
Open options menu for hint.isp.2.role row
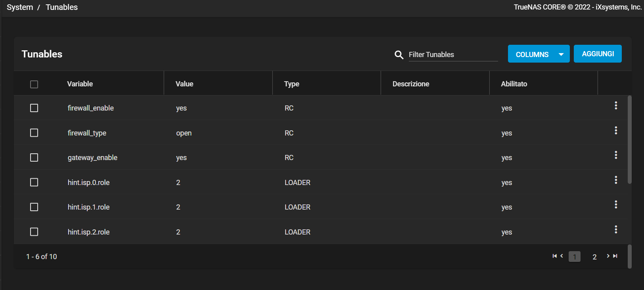(616, 229)
